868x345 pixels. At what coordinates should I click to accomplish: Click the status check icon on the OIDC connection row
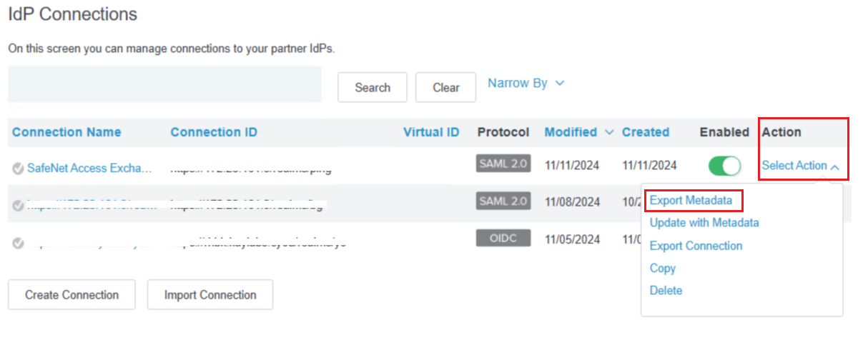click(18, 243)
